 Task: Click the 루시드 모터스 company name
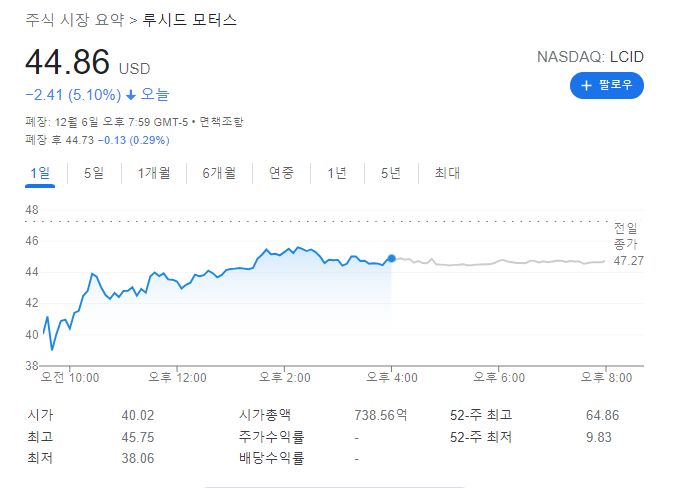(x=189, y=20)
